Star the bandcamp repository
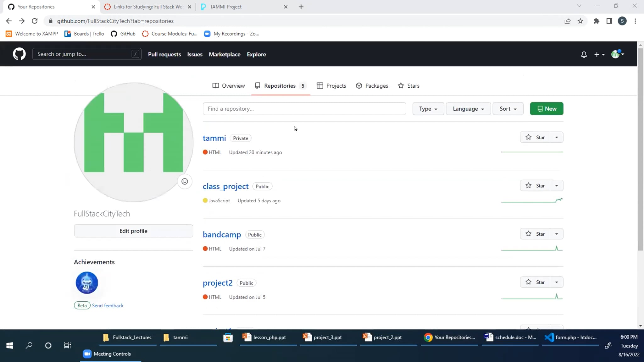The width and height of the screenshot is (644, 362). tap(535, 234)
